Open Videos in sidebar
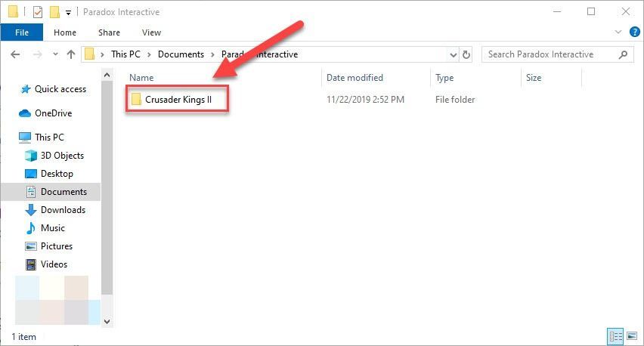This screenshot has height=346, width=644. [x=54, y=264]
